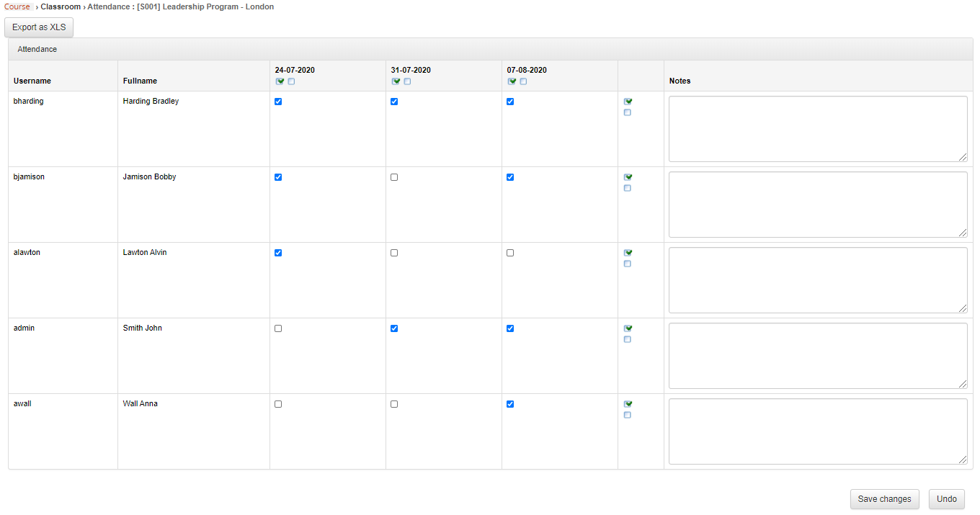This screenshot has width=980, height=515.
Task: Click green select-all icon under 31-07-2020
Action: [396, 81]
